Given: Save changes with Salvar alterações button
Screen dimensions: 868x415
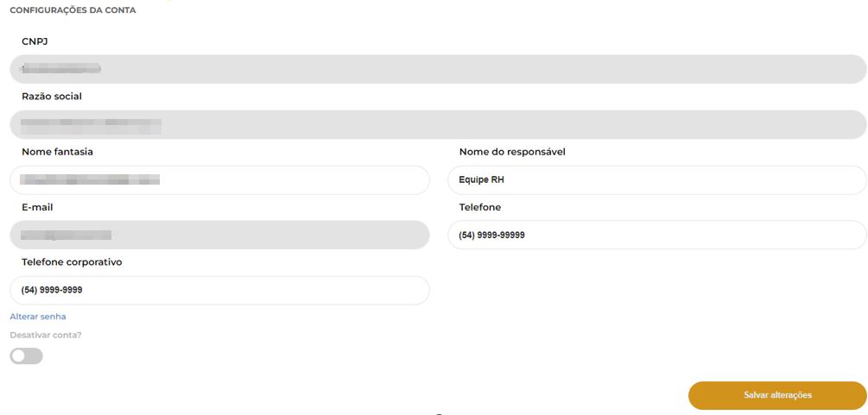Looking at the screenshot, I should click(777, 395).
